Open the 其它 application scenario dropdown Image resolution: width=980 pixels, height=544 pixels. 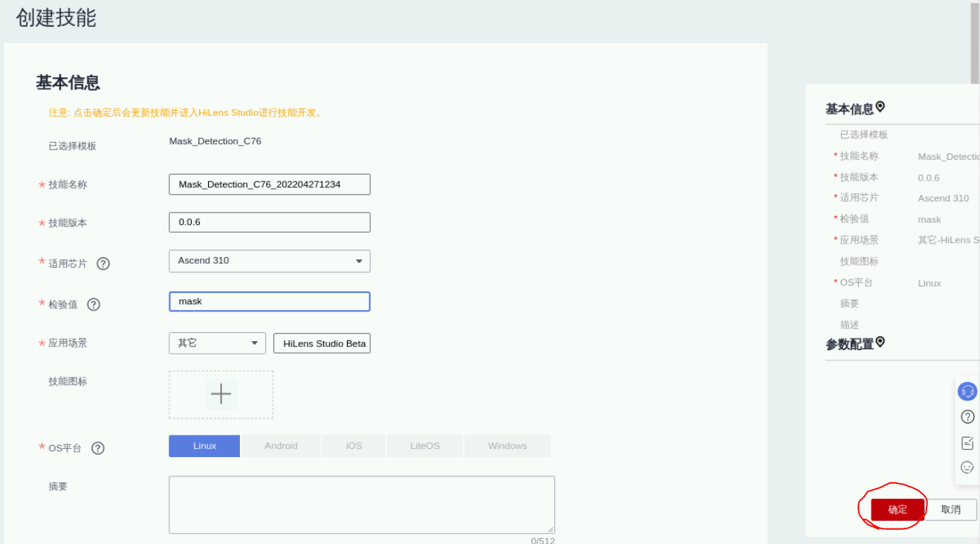pos(217,343)
